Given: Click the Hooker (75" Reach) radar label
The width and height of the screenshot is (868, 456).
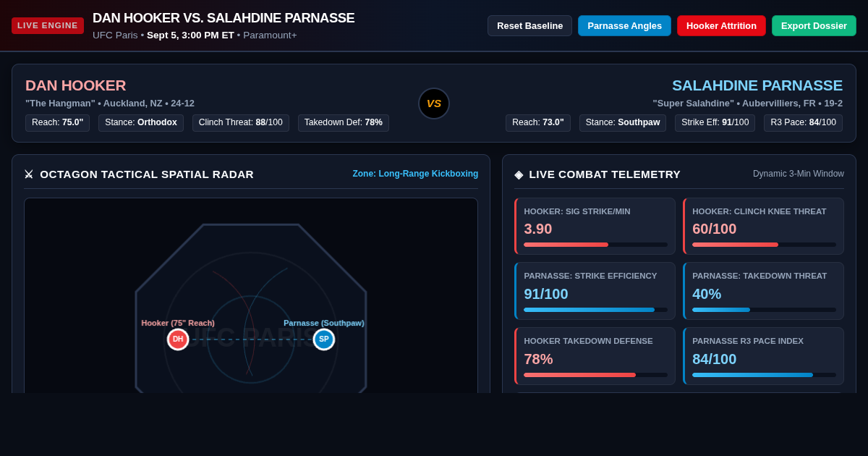Looking at the screenshot, I should coord(178,323).
